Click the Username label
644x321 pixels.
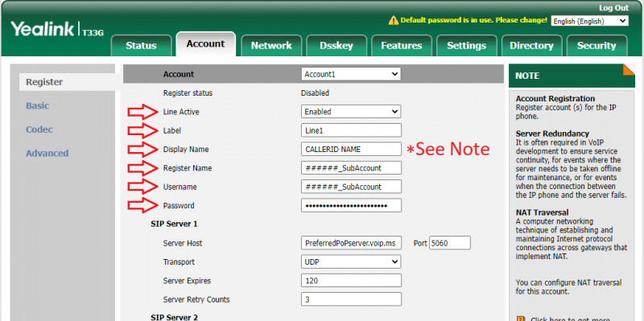pos(180,187)
